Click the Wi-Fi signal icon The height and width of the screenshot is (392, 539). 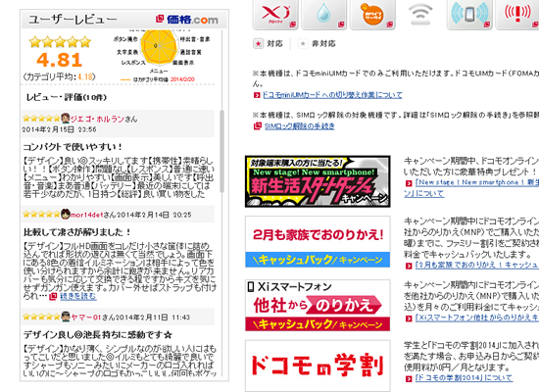420,15
